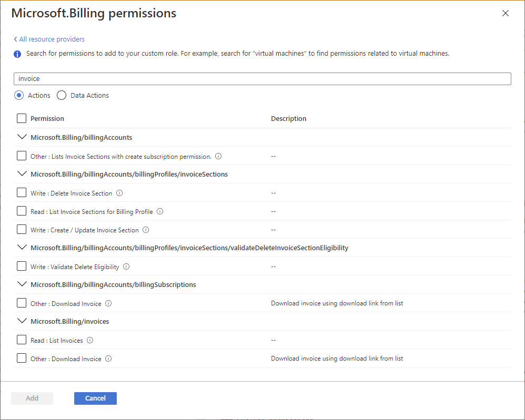The image size is (525, 420).
Task: Open info icon beside Create / Update Invoice Section
Action: click(146, 230)
